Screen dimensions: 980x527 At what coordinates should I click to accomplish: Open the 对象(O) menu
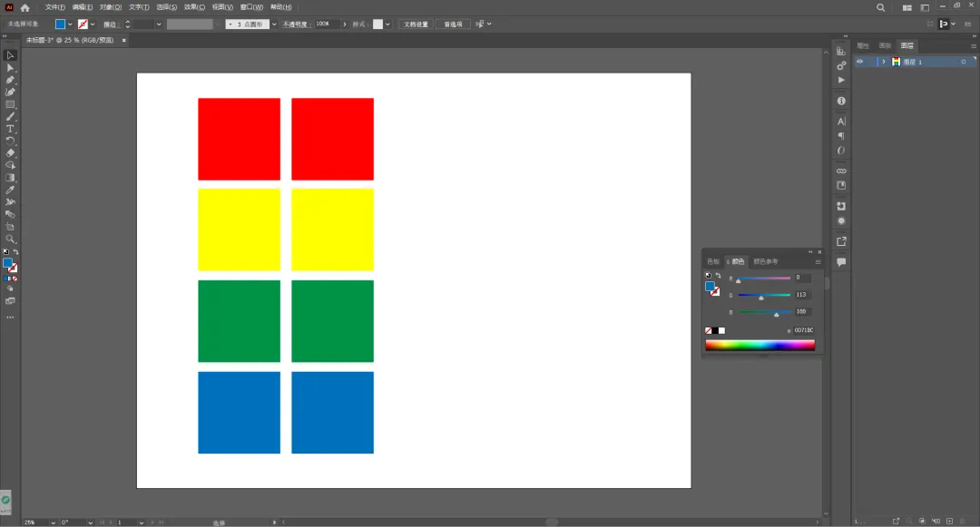pos(111,7)
